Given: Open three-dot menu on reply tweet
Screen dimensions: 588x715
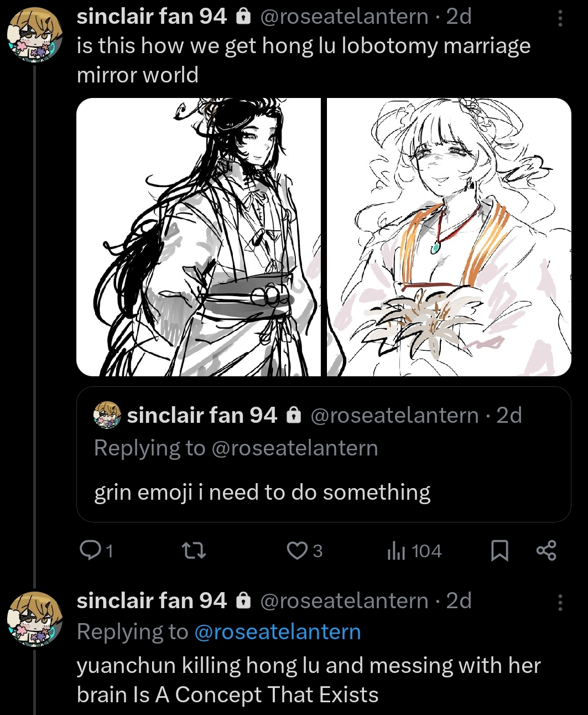Looking at the screenshot, I should click(x=560, y=602).
